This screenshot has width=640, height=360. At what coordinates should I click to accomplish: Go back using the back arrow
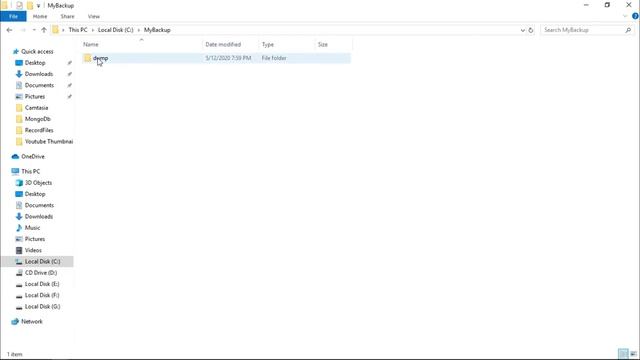pos(9,30)
